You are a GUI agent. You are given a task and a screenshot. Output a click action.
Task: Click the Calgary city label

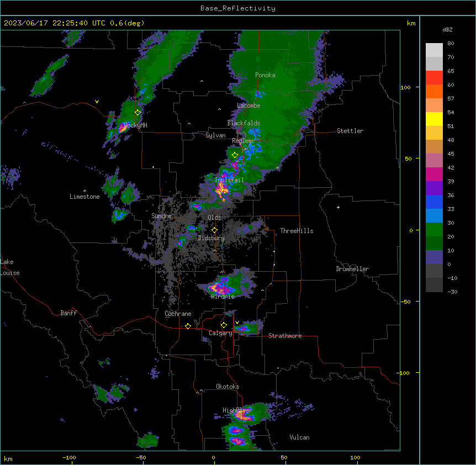(x=220, y=333)
